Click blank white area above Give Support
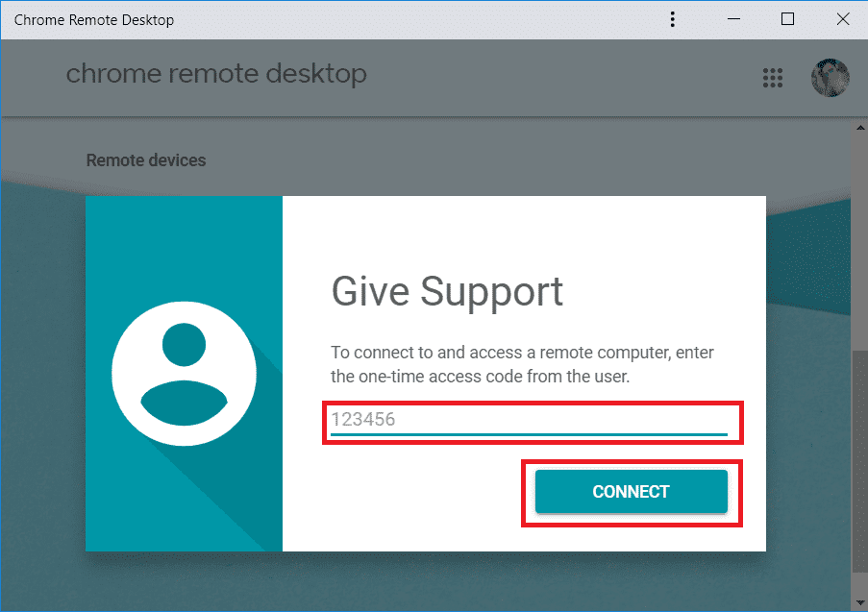 tap(524, 233)
